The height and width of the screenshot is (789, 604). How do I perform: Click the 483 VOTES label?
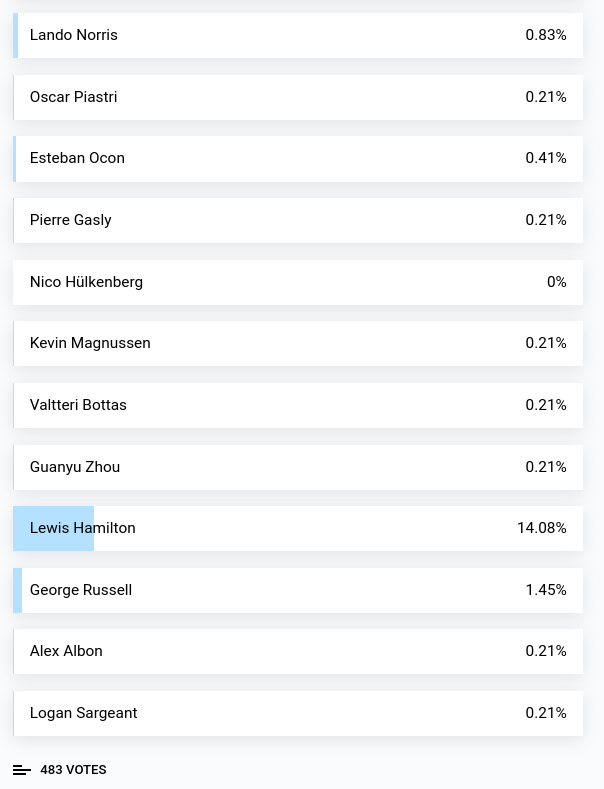[x=73, y=770]
